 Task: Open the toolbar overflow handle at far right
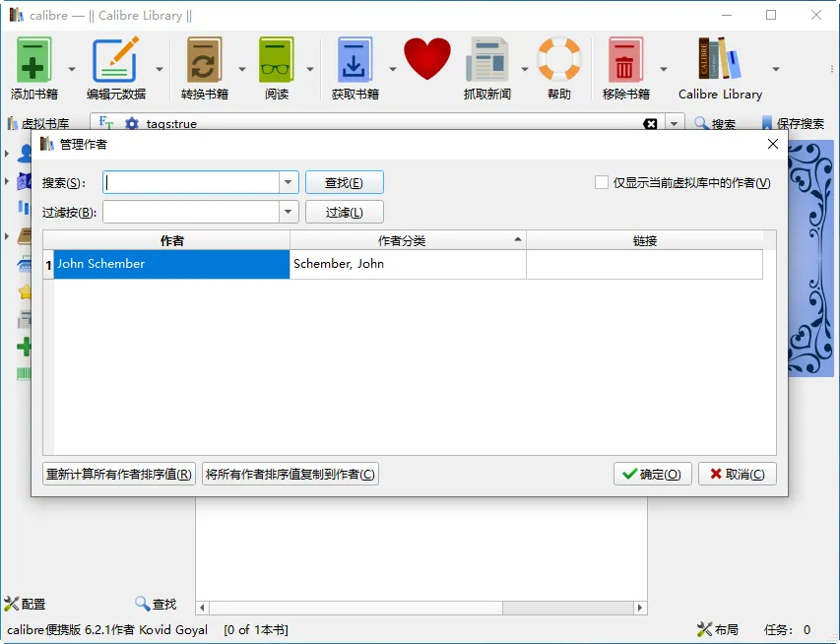pyautogui.click(x=831, y=69)
